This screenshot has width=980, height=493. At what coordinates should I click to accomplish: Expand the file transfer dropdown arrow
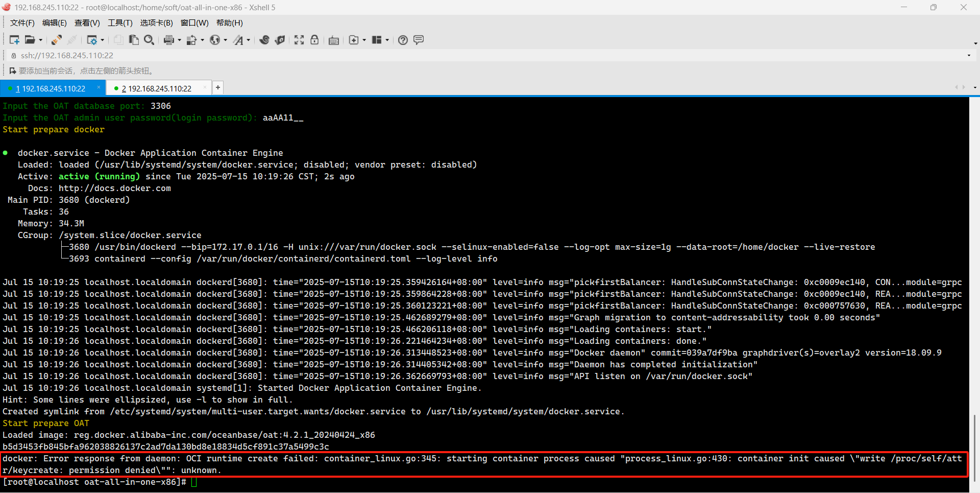pyautogui.click(x=202, y=40)
